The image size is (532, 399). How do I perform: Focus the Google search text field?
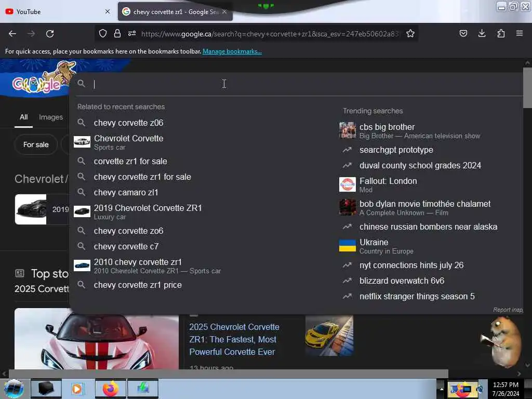pos(305,84)
